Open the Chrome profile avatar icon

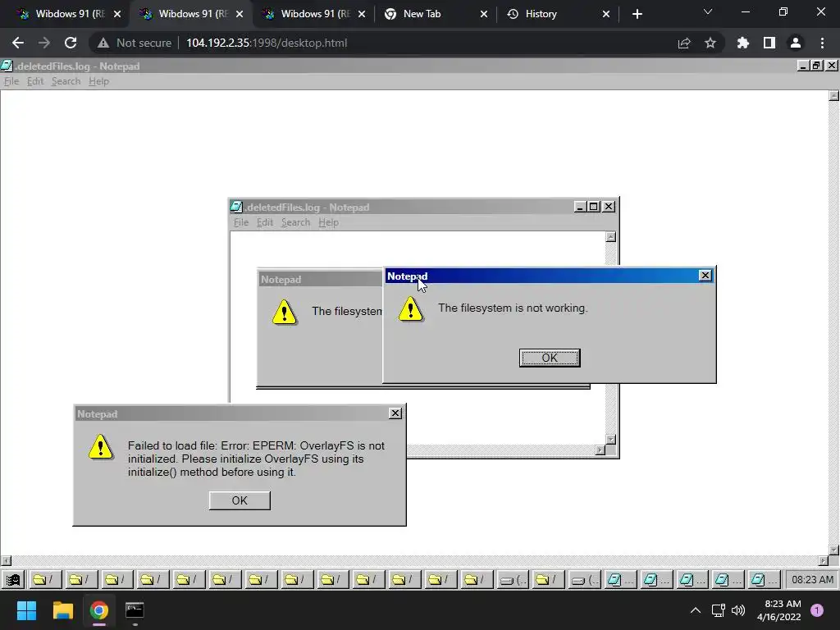tap(796, 43)
